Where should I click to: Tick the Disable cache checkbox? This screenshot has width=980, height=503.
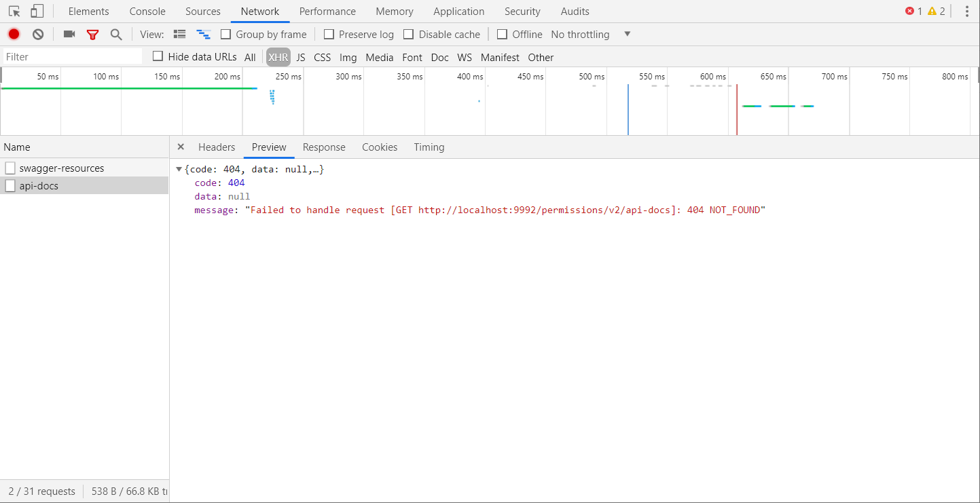tap(408, 34)
